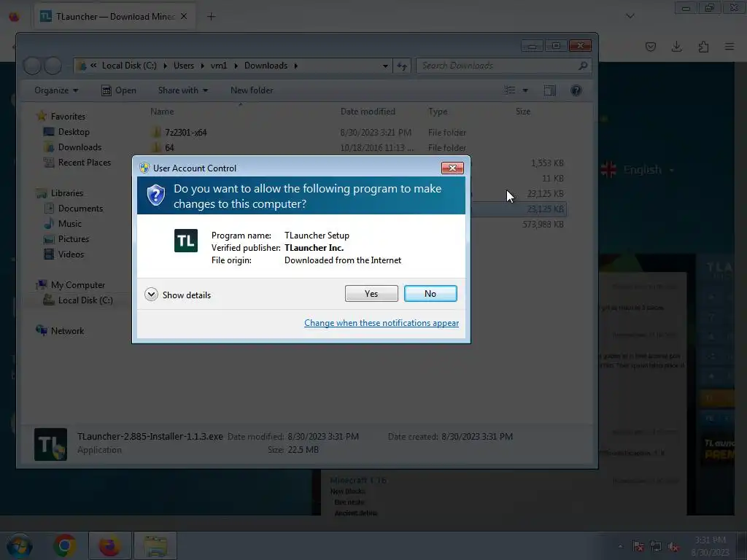Open the Windows Start button
747x560 pixels.
coord(20,545)
